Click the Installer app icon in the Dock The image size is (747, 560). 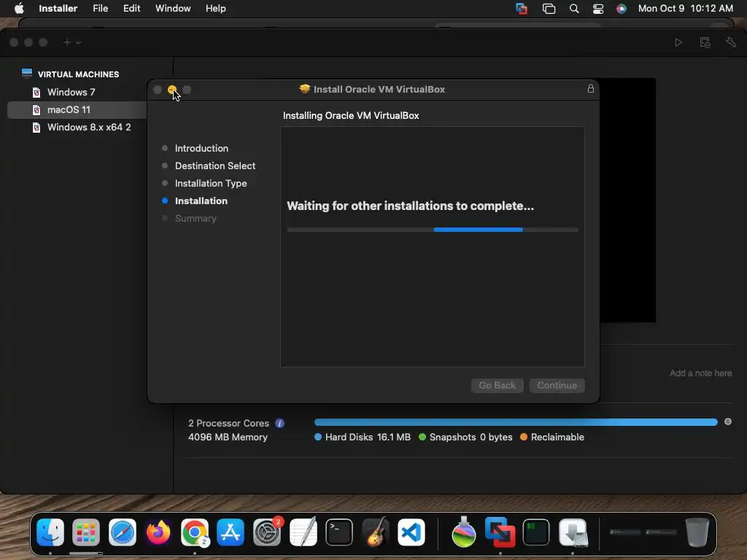click(573, 532)
